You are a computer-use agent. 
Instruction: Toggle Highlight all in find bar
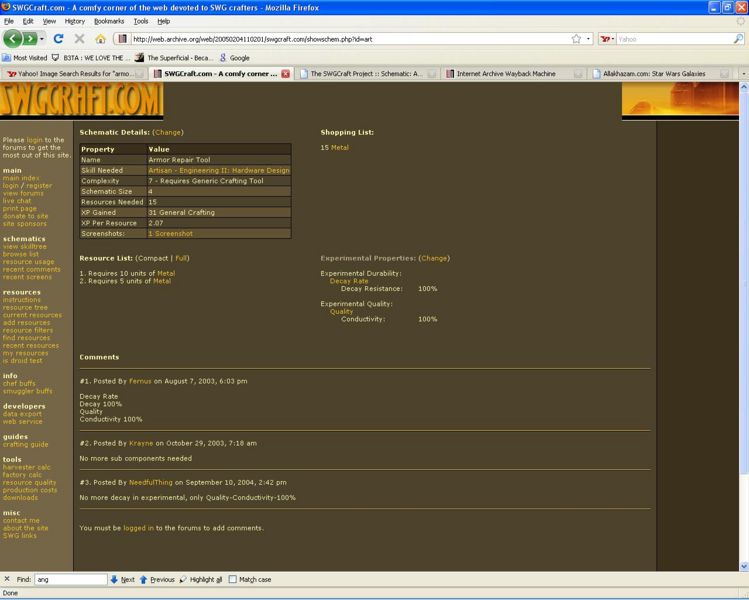coord(200,579)
